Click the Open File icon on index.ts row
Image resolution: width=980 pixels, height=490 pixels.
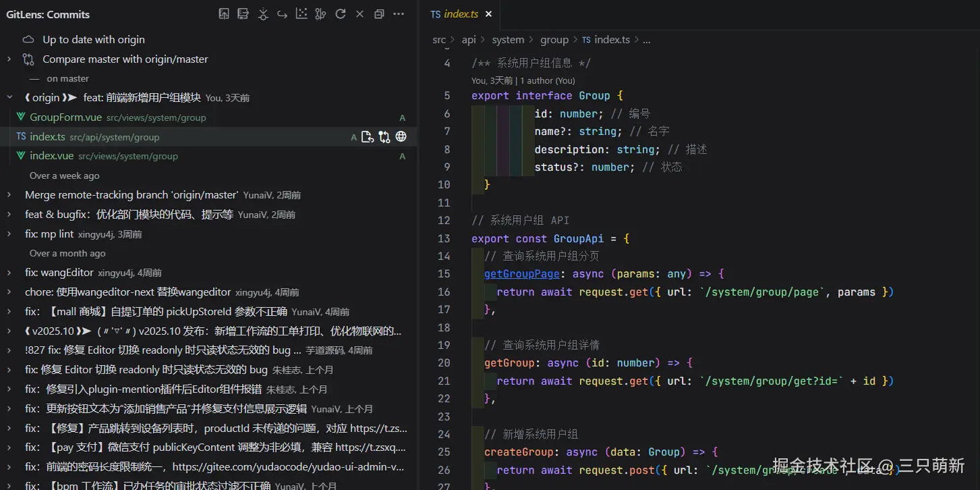[x=368, y=137]
